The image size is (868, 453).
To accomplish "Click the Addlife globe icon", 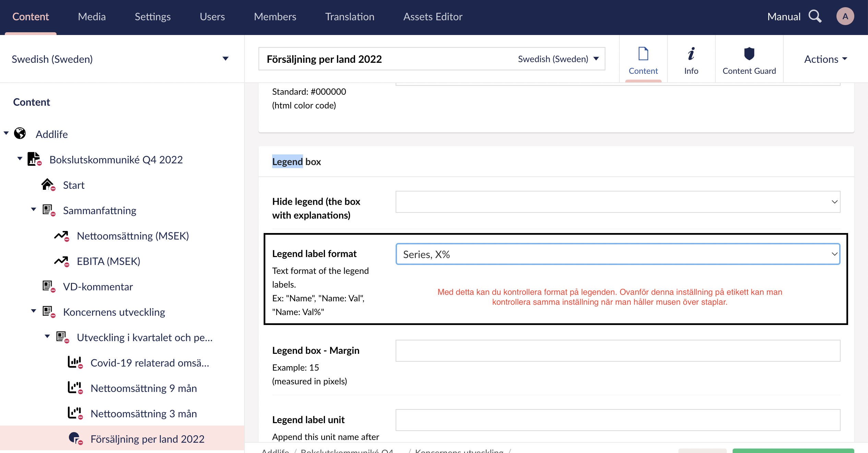I will 20,133.
